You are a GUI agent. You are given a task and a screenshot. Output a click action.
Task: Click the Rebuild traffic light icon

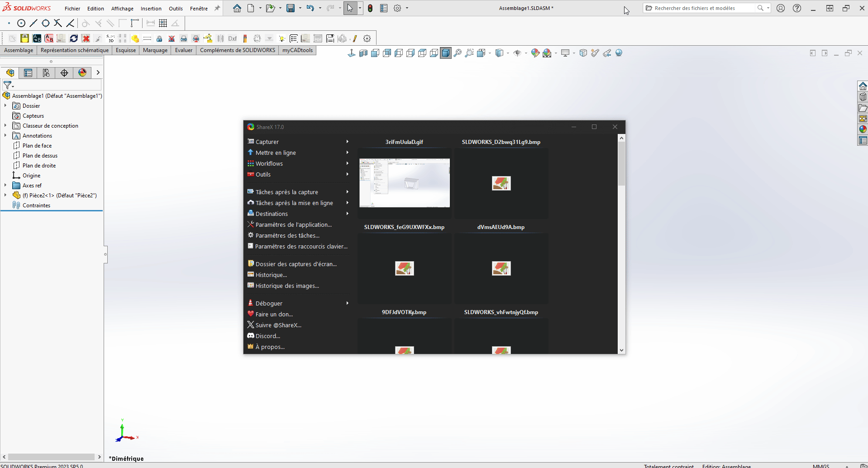pyautogui.click(x=370, y=8)
